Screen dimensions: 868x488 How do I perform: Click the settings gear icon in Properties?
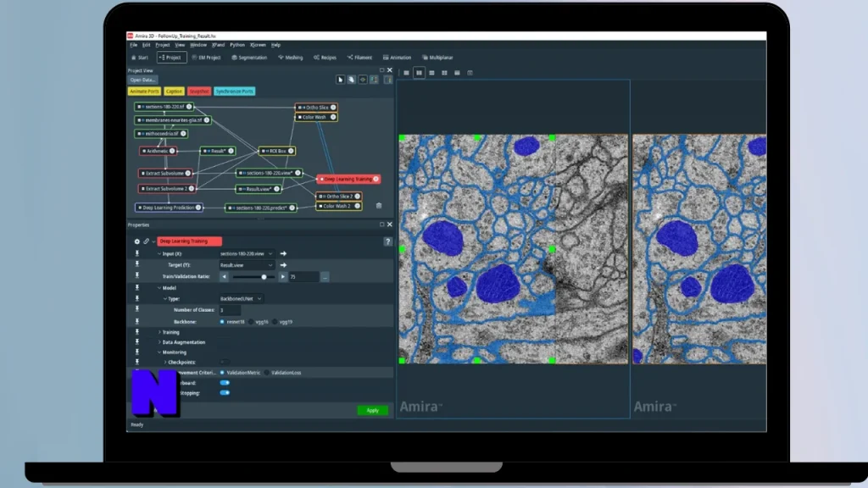(136, 241)
